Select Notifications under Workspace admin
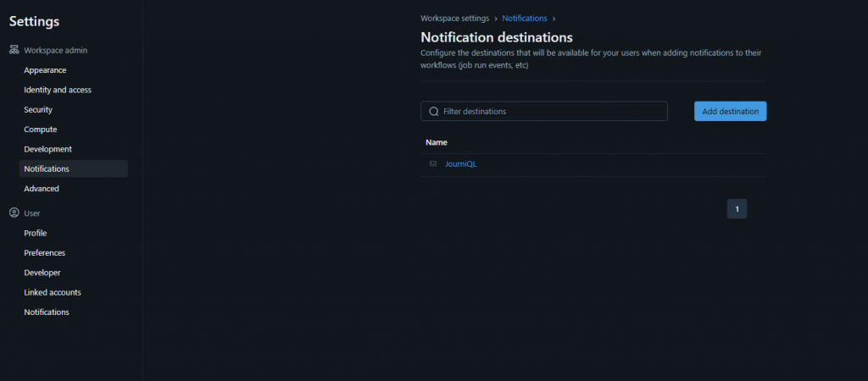This screenshot has height=381, width=868. pos(47,168)
